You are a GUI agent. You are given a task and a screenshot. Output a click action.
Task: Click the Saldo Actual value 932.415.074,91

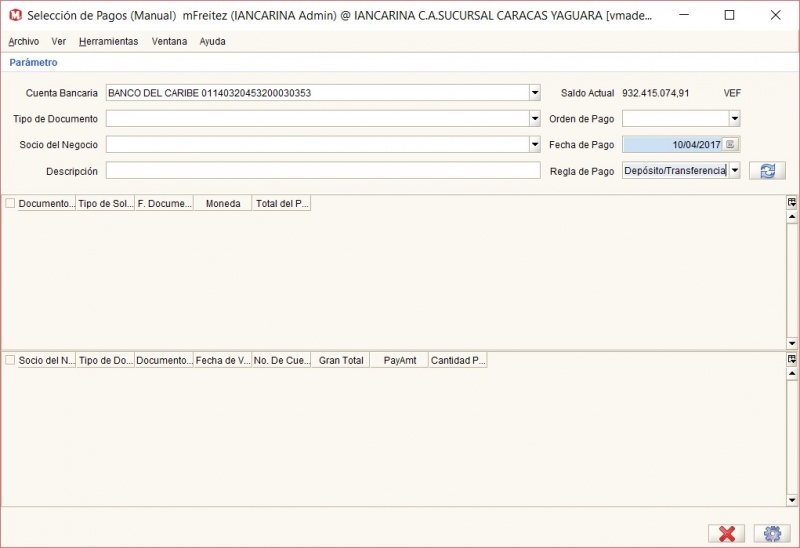point(655,93)
